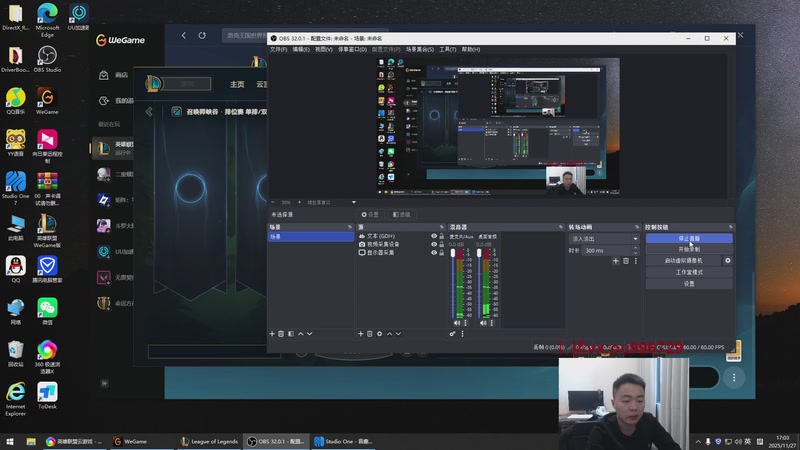This screenshot has width=800, height=450.
Task: Open the View menu in OBS
Action: pos(323,49)
